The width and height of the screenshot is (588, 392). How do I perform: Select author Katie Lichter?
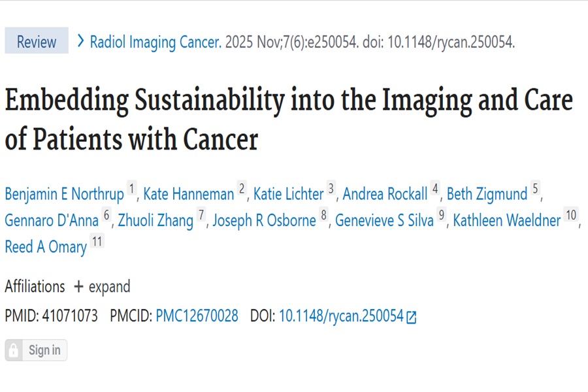click(288, 194)
